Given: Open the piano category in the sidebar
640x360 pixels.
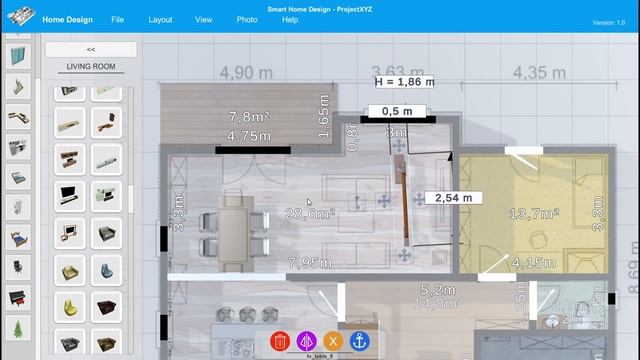Looking at the screenshot, I should click(18, 298).
